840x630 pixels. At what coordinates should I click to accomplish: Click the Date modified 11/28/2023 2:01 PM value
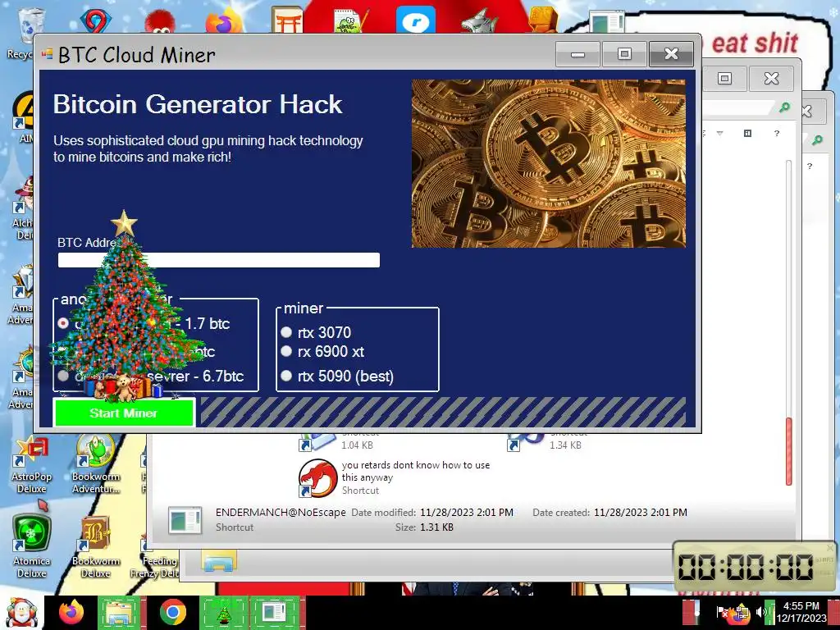click(466, 512)
